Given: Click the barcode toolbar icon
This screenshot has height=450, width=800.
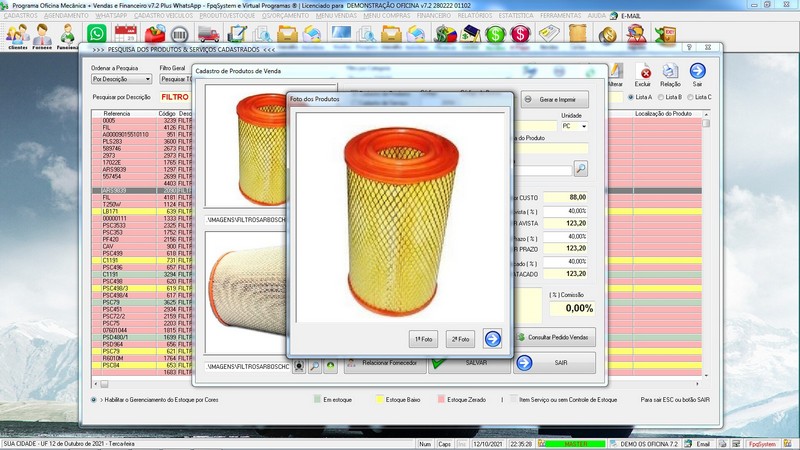Looking at the screenshot, I should point(180,34).
